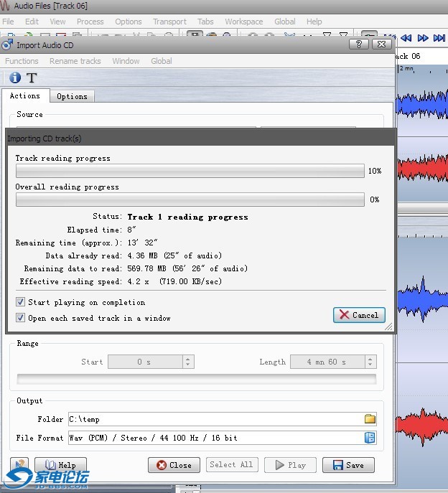Click the Import Audio CD title icon
Image resolution: width=448 pixels, height=493 pixels.
point(8,45)
